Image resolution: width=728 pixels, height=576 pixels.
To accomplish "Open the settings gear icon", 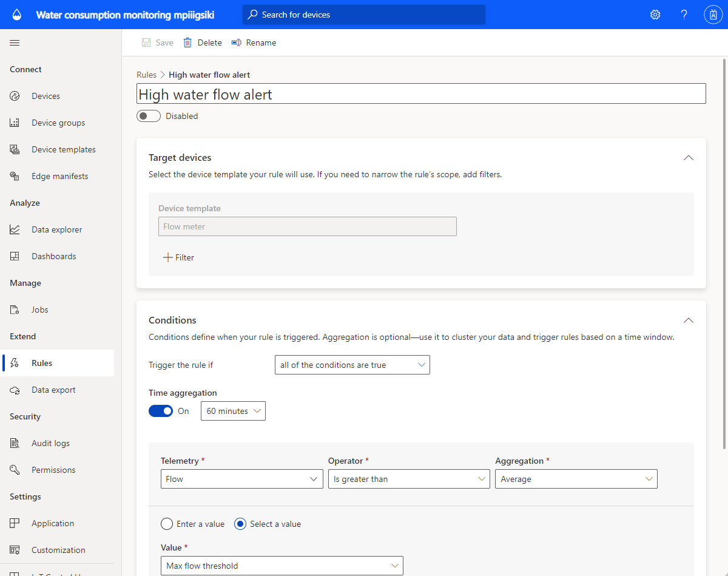I will coord(655,15).
